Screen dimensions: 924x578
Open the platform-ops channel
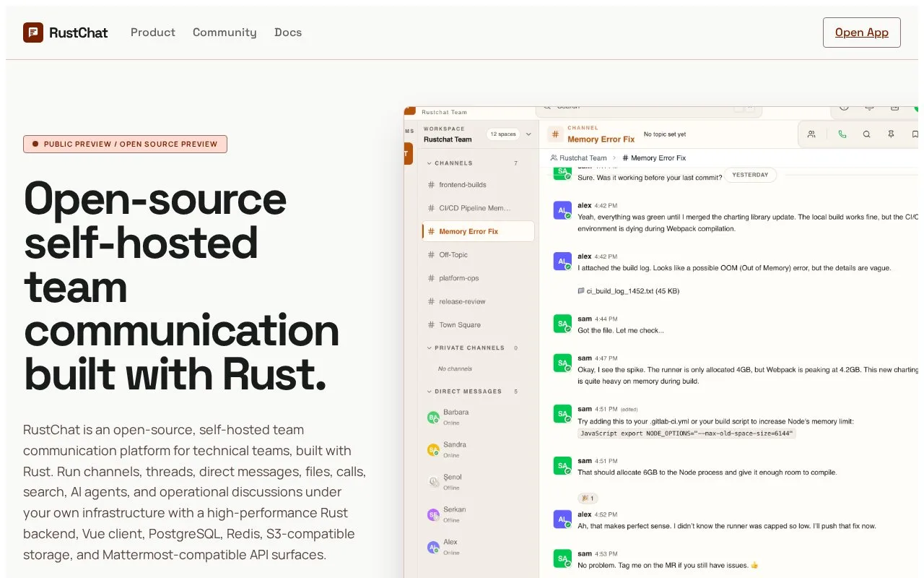tap(478, 278)
